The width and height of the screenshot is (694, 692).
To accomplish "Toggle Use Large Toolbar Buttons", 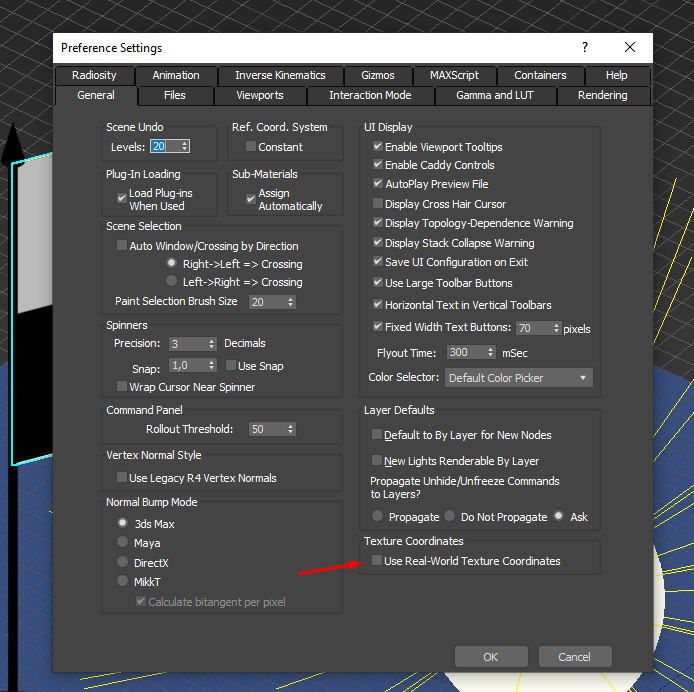I will point(378,282).
